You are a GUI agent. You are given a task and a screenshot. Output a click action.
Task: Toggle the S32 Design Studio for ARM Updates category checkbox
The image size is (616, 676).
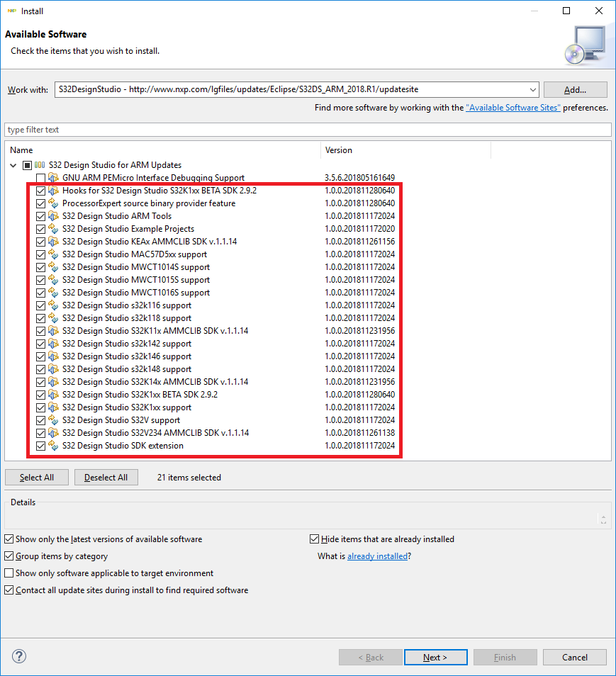[27, 165]
